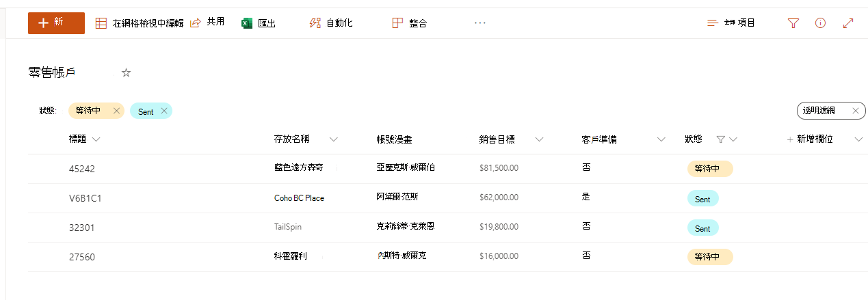Click the 共用 share button
868x300 pixels.
click(207, 23)
